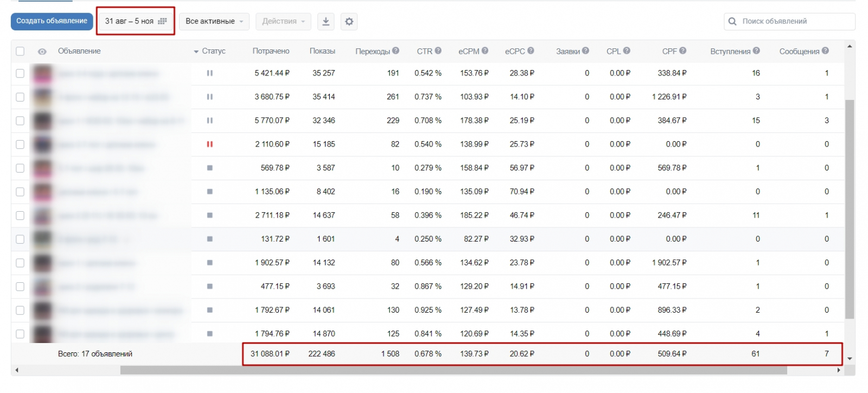Click help icon beside Сообщения column

pyautogui.click(x=825, y=51)
